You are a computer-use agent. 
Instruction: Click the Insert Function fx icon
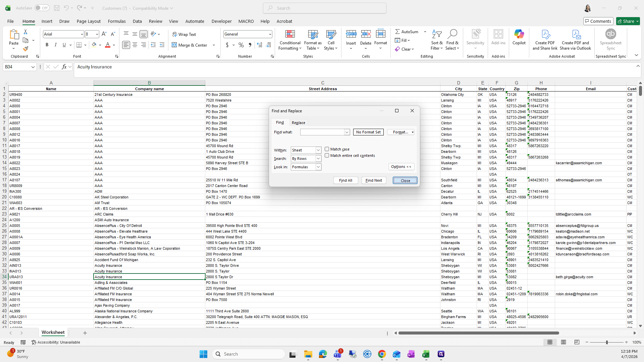(x=64, y=67)
